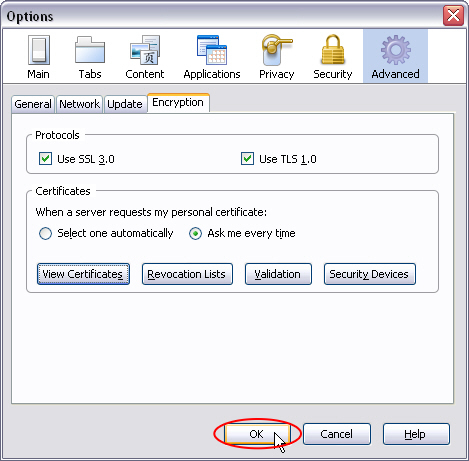Disable the Use SSL 3.0 checkbox
The height and width of the screenshot is (461, 469).
[x=45, y=159]
